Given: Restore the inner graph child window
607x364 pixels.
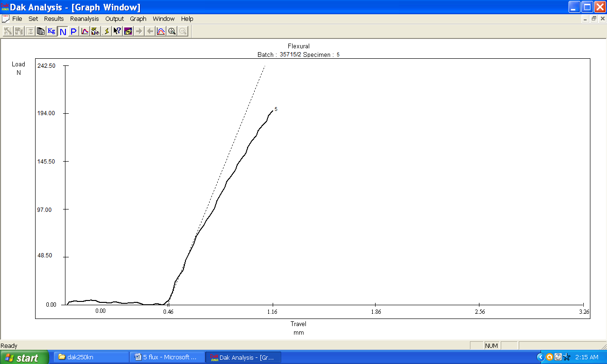Looking at the screenshot, I should point(594,19).
